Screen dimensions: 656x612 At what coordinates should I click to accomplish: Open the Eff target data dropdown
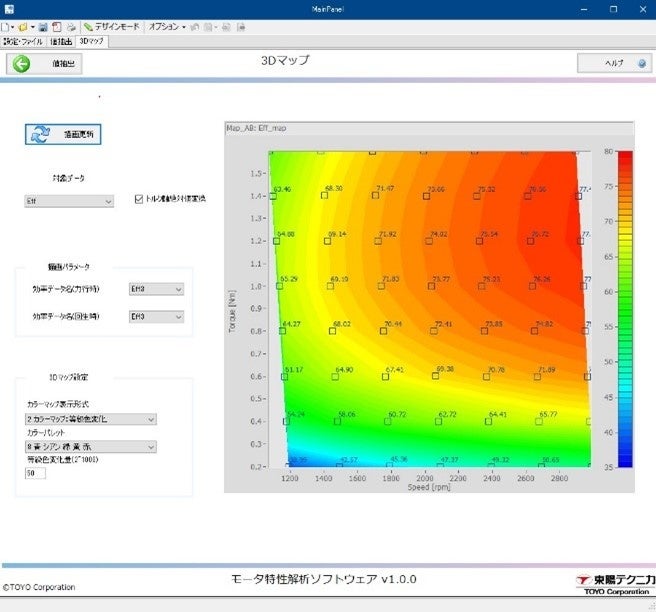coord(69,201)
